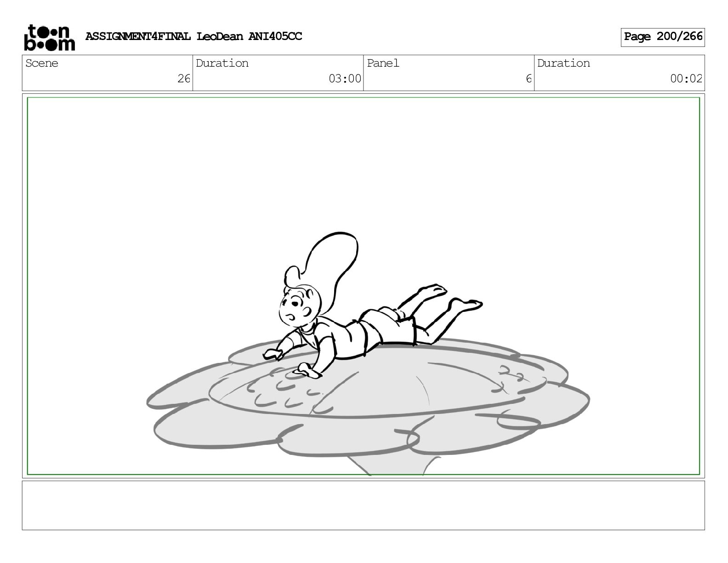Click the panel Duration label at right

point(563,63)
